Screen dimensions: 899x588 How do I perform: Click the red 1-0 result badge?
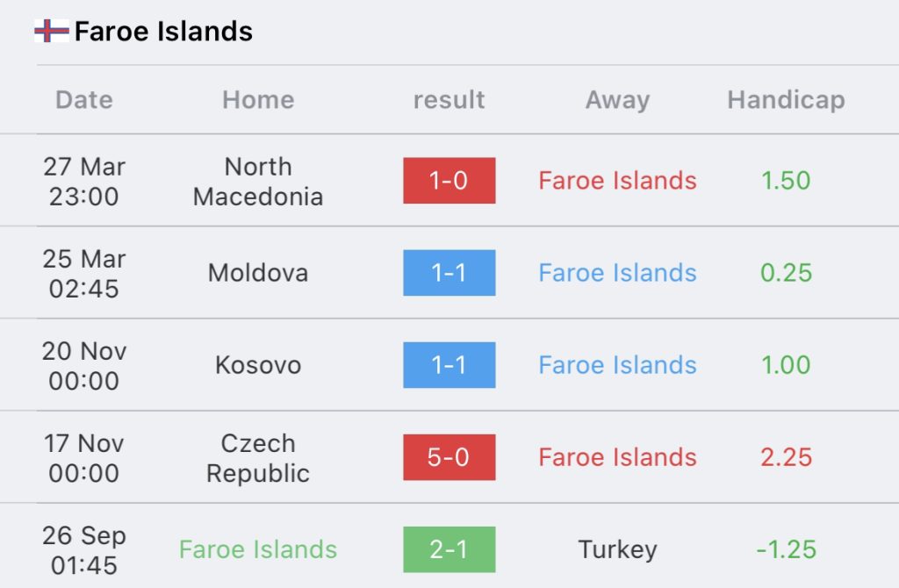[449, 181]
